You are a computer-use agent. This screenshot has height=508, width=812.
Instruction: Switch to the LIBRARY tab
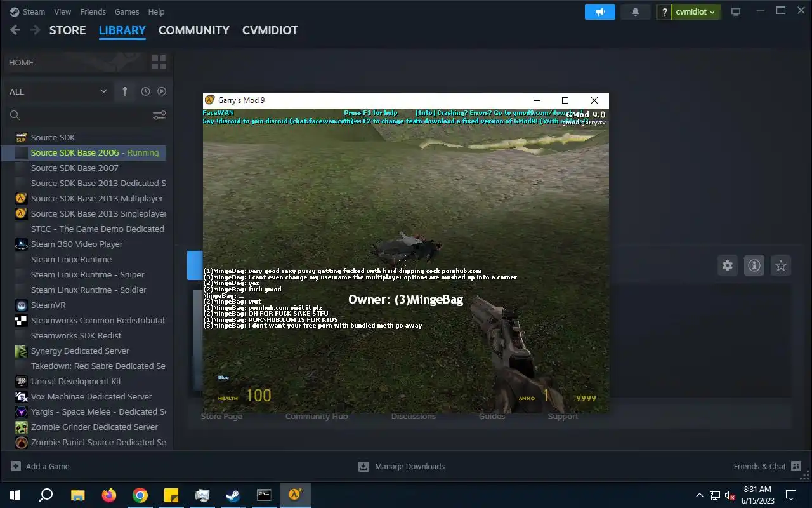(x=122, y=30)
